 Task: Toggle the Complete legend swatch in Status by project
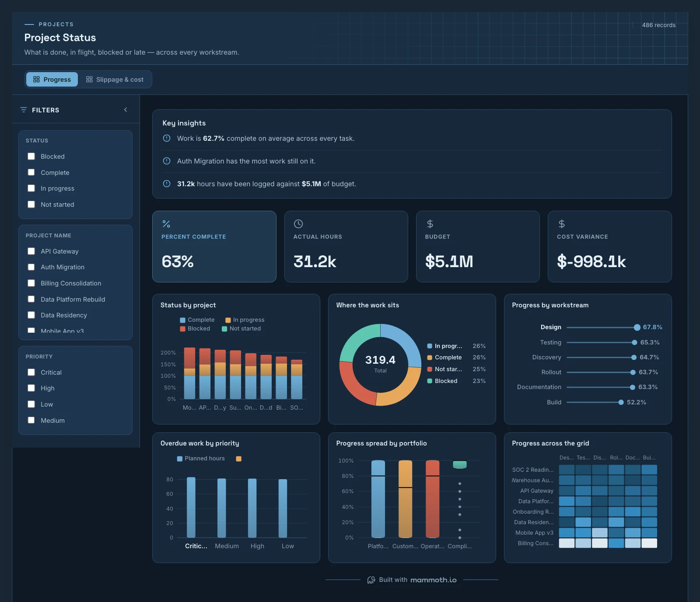pyautogui.click(x=183, y=320)
